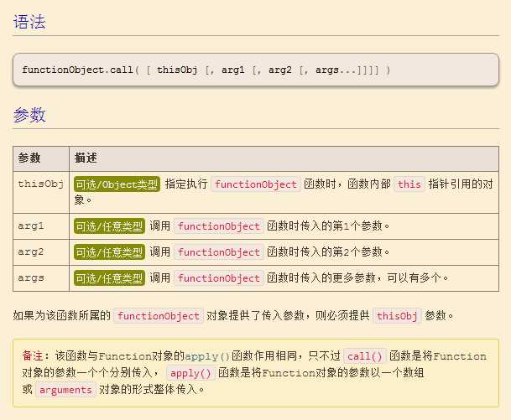Click the 可选/Object类型 green badge
Viewport: 511px width, 420px height.
(116, 184)
